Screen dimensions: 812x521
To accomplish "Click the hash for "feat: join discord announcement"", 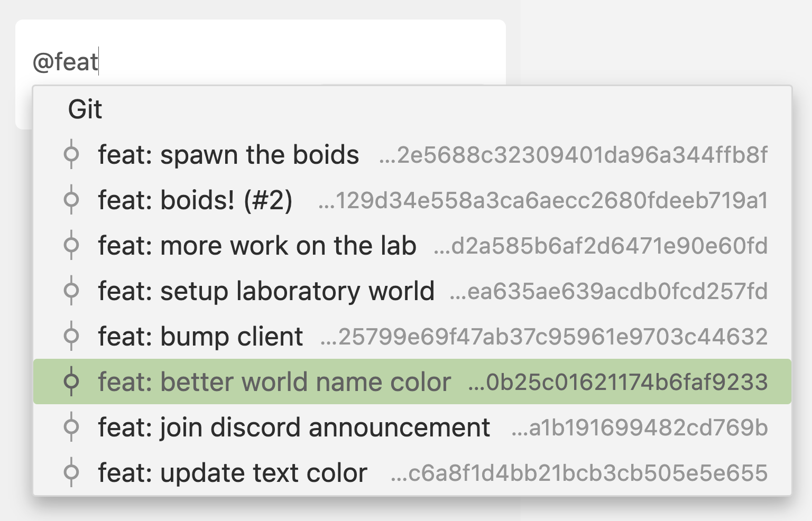I will coord(640,427).
